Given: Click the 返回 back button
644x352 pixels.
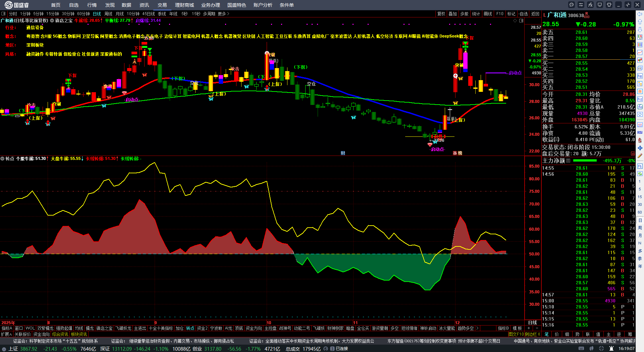Looking at the screenshot, I should [535, 14].
